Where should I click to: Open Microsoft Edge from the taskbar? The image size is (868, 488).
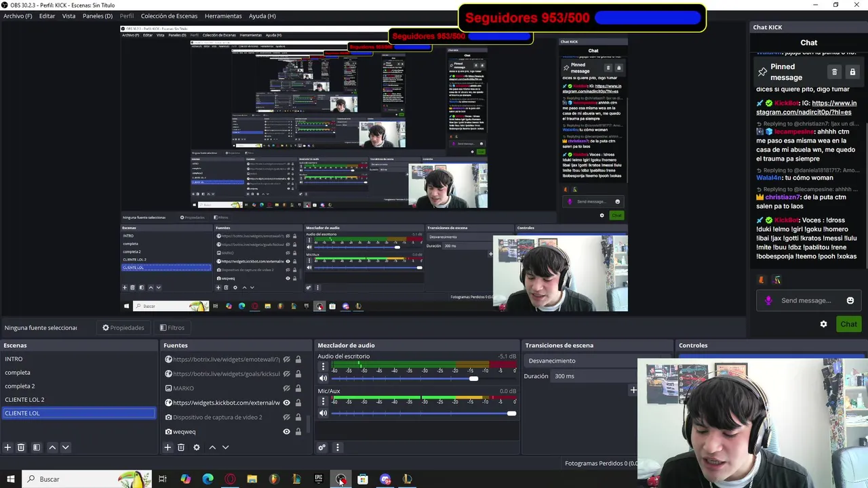pyautogui.click(x=208, y=479)
